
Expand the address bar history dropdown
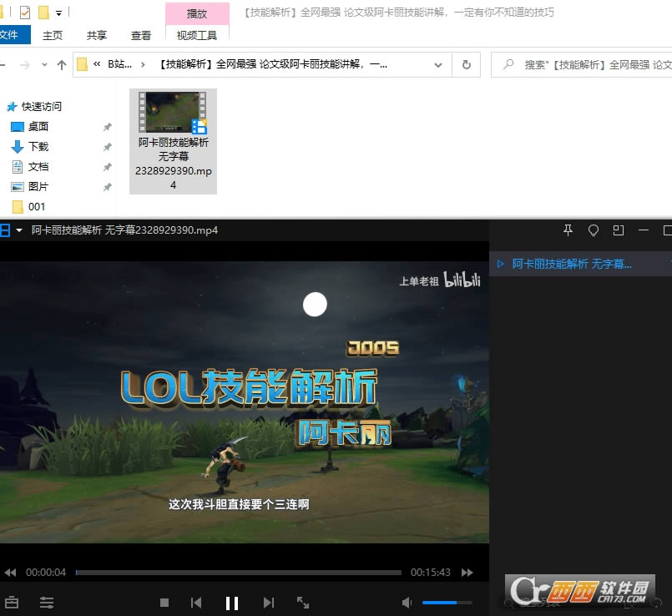point(438,65)
